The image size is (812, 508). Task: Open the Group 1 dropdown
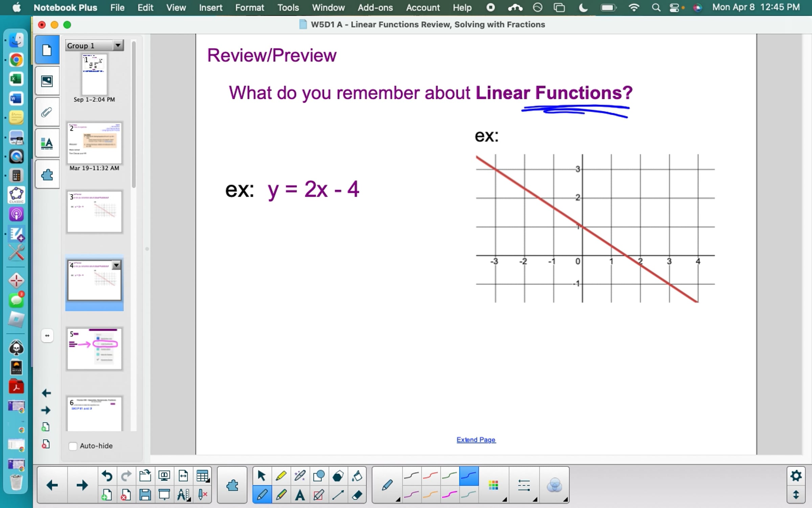(x=118, y=45)
